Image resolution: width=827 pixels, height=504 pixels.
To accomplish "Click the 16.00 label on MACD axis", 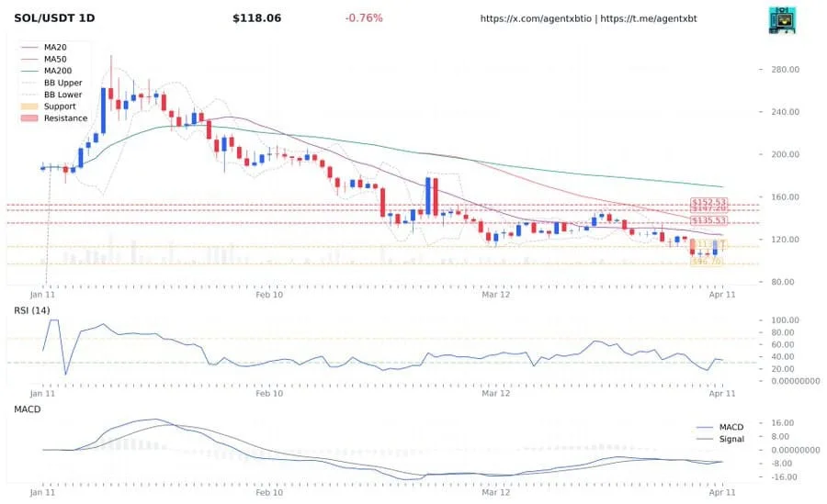I will [x=782, y=423].
